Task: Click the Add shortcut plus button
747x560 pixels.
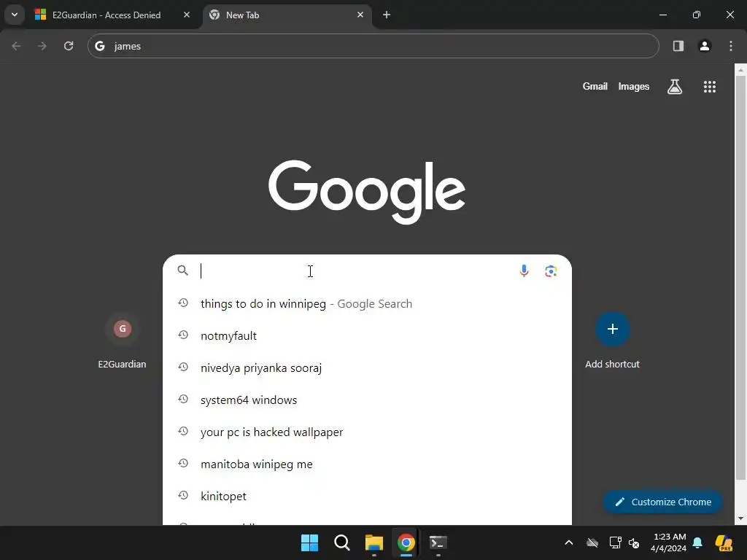Action: click(613, 329)
